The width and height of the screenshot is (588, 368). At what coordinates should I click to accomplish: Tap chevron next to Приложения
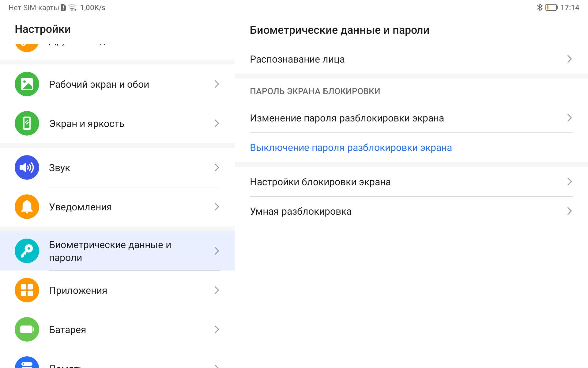(x=217, y=290)
